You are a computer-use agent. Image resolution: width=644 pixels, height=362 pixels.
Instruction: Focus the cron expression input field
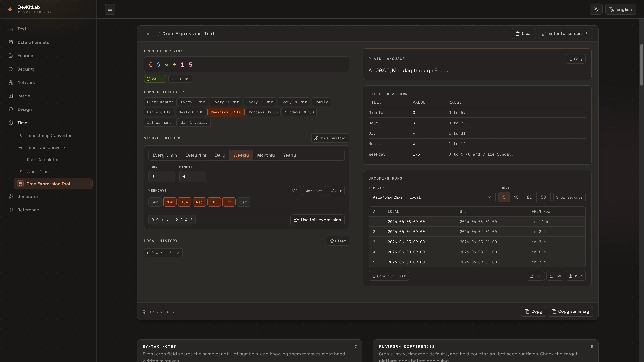tap(246, 65)
